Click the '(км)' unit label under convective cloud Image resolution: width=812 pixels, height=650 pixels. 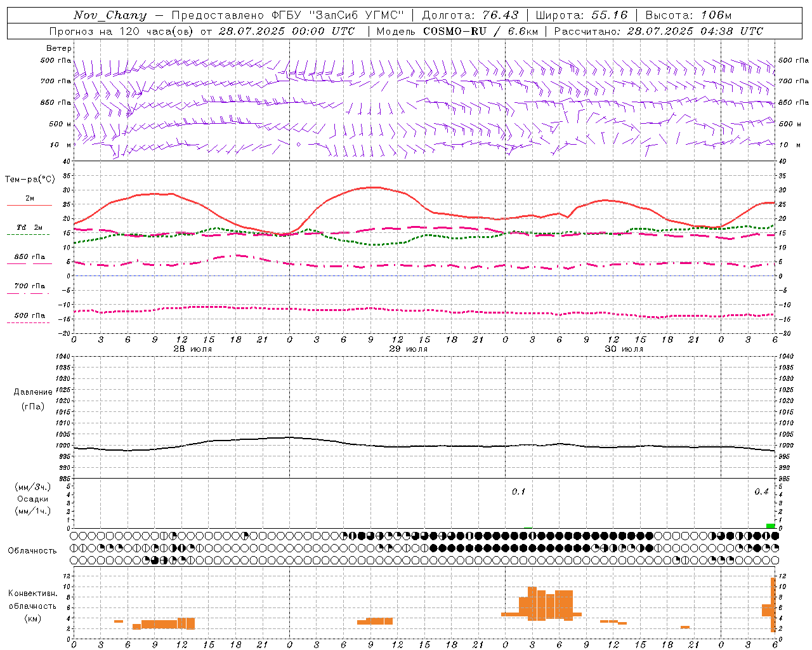click(x=33, y=618)
